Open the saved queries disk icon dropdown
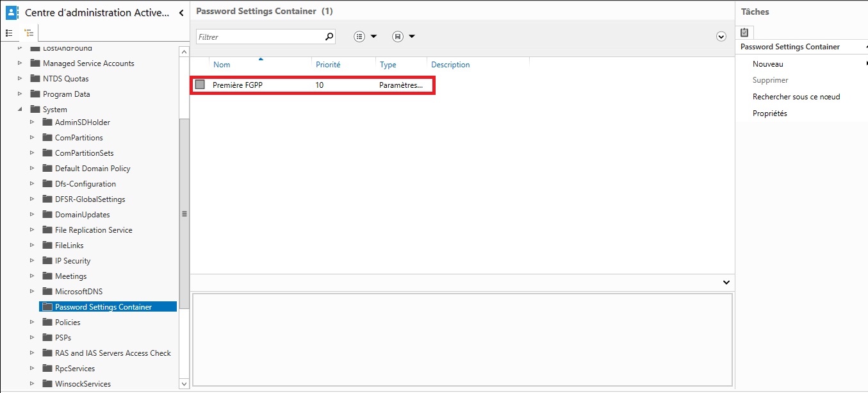868x393 pixels. click(404, 37)
